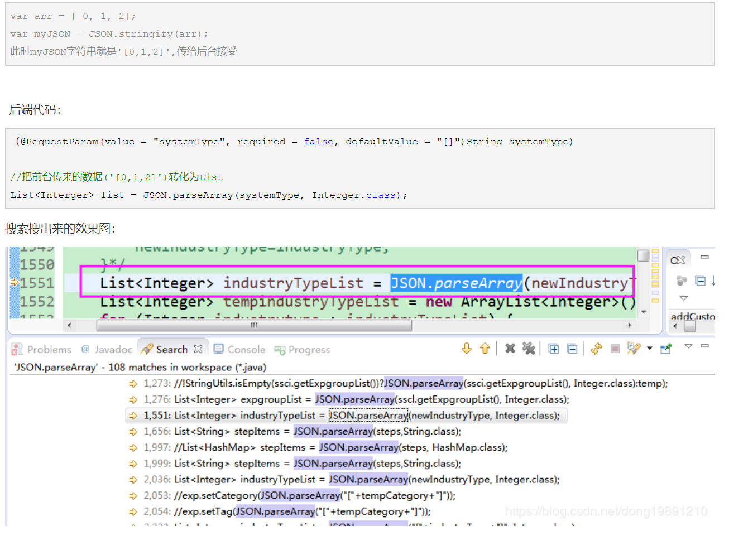The image size is (729, 560).
Task: Minimize the Search view panel
Action: [705, 346]
